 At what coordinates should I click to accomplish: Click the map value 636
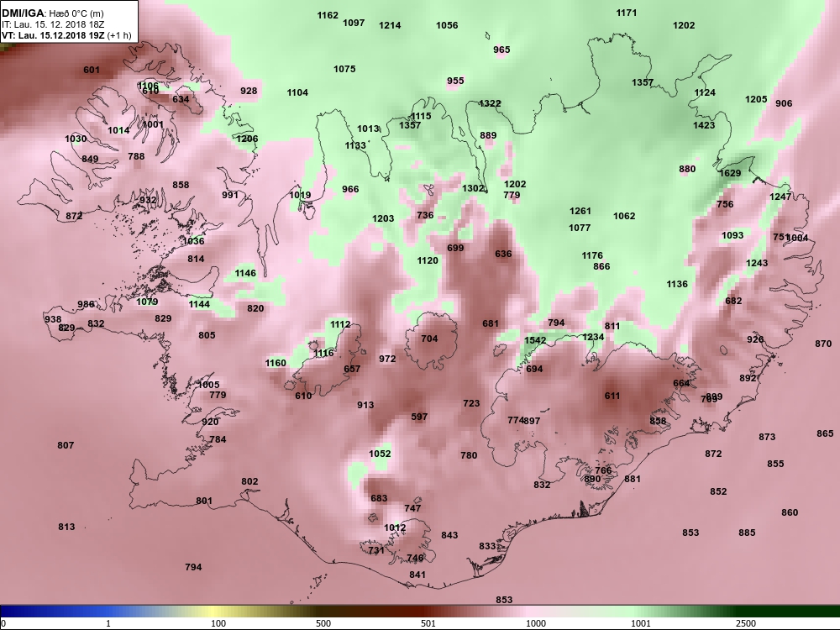503,254
